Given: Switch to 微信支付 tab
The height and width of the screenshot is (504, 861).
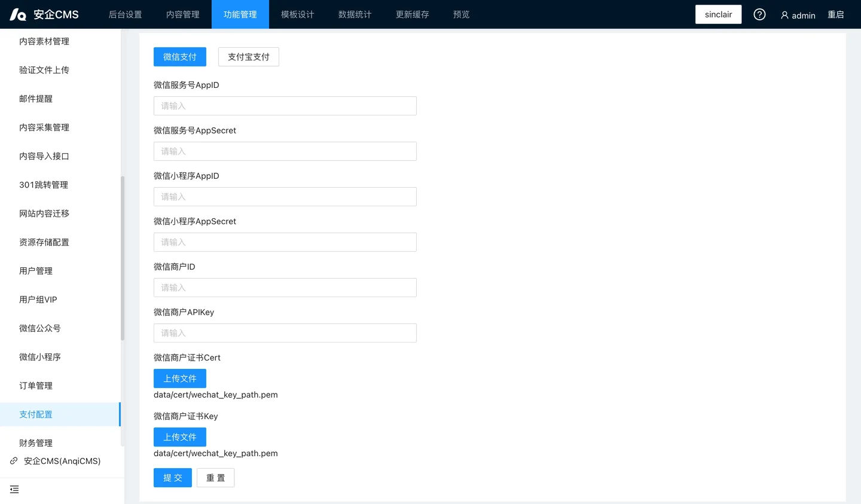Looking at the screenshot, I should tap(180, 57).
